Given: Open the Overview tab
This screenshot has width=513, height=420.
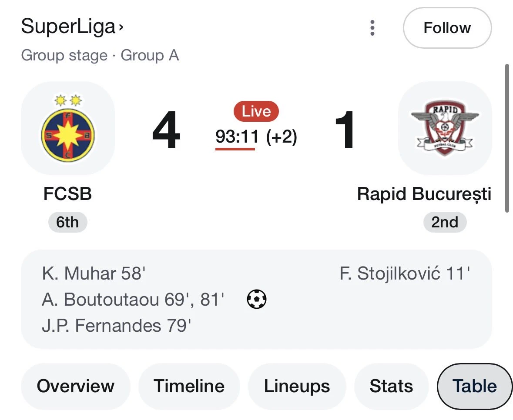Looking at the screenshot, I should click(x=76, y=386).
